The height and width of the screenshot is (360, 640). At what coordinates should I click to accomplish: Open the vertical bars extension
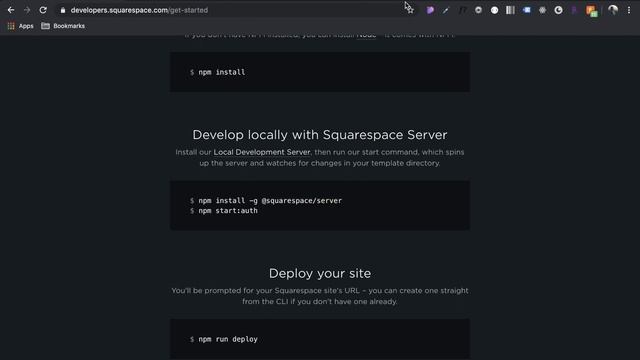510,10
